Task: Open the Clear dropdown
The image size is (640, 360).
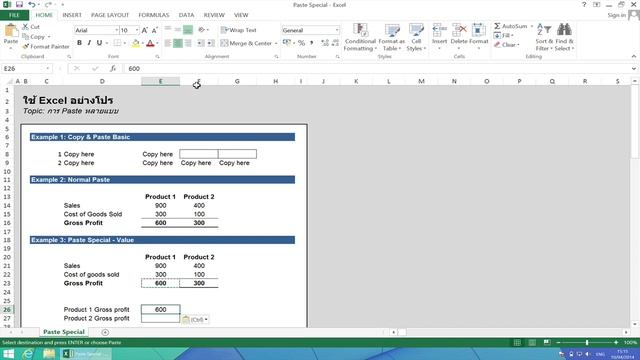Action: [507, 45]
